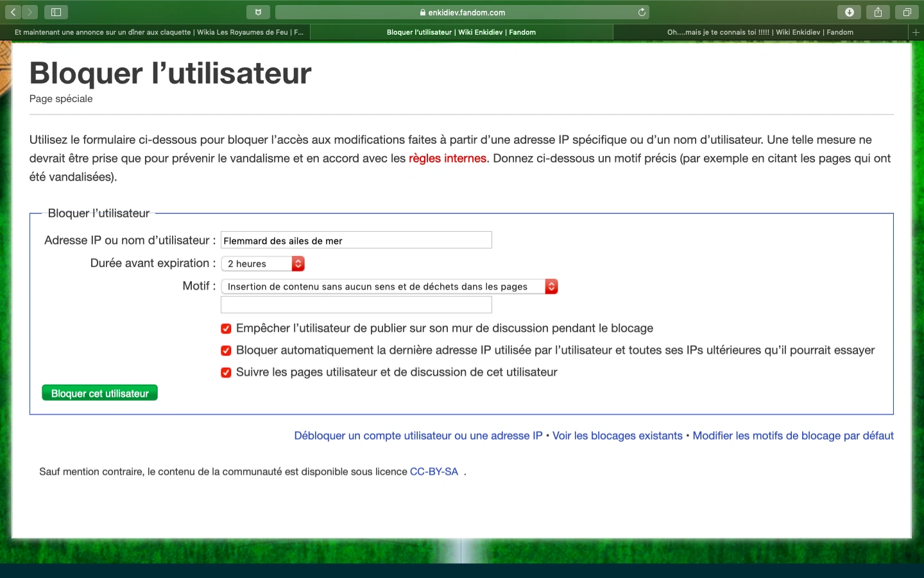This screenshot has height=578, width=924.
Task: Click the Share icon in Safari toolbar
Action: click(x=878, y=12)
